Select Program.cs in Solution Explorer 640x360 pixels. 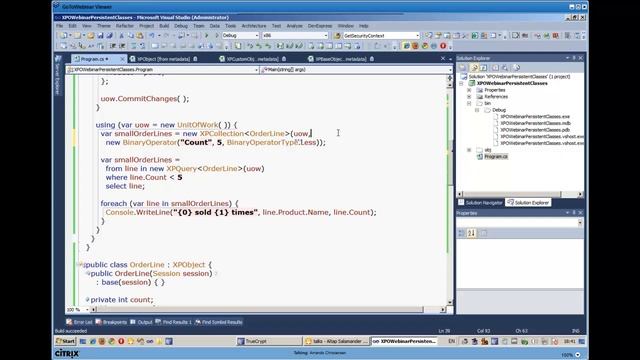(x=496, y=157)
